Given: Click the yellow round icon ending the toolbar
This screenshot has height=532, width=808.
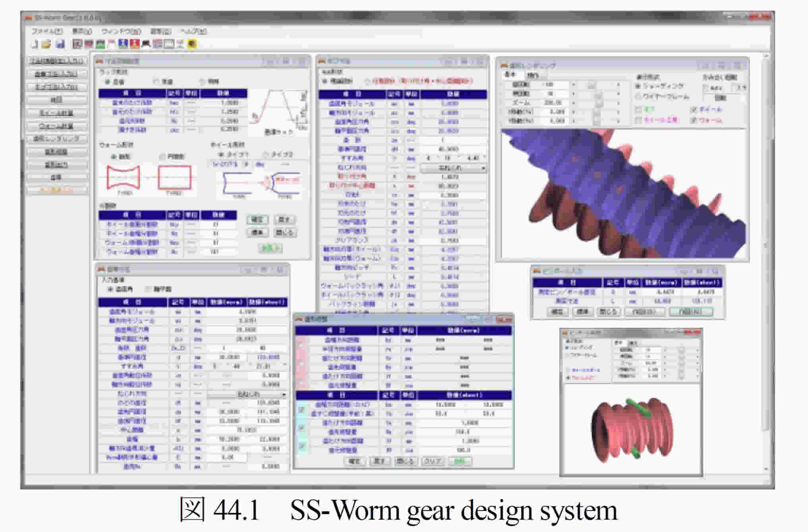Looking at the screenshot, I should tap(192, 44).
